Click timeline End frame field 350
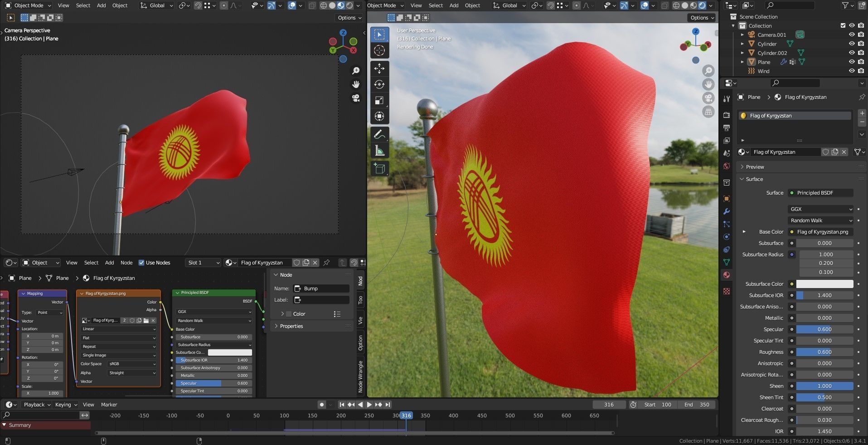The width and height of the screenshot is (868, 445). [697, 405]
